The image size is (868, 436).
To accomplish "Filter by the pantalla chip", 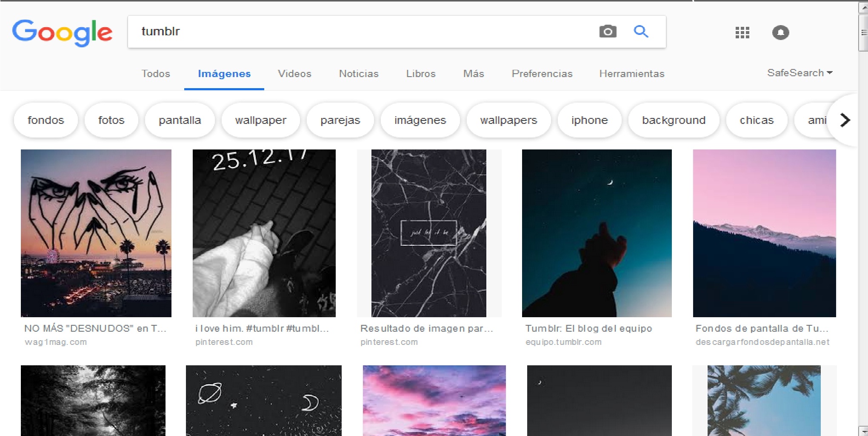I will pos(180,120).
